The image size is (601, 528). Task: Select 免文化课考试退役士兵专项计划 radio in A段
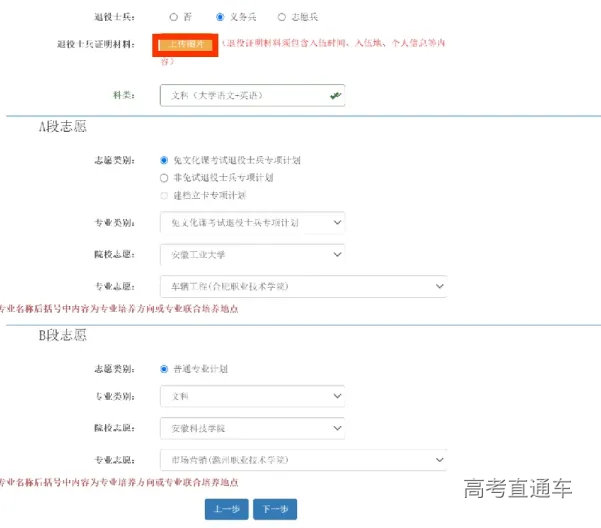[164, 160]
